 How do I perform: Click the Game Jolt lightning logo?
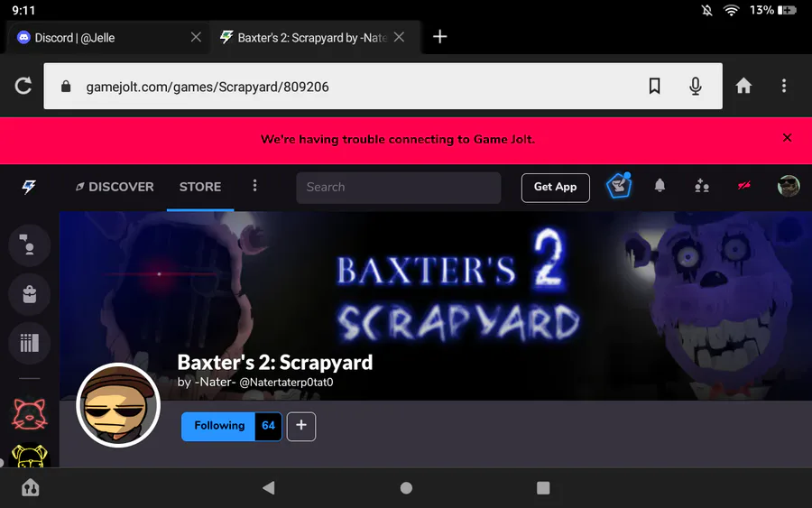(x=29, y=187)
